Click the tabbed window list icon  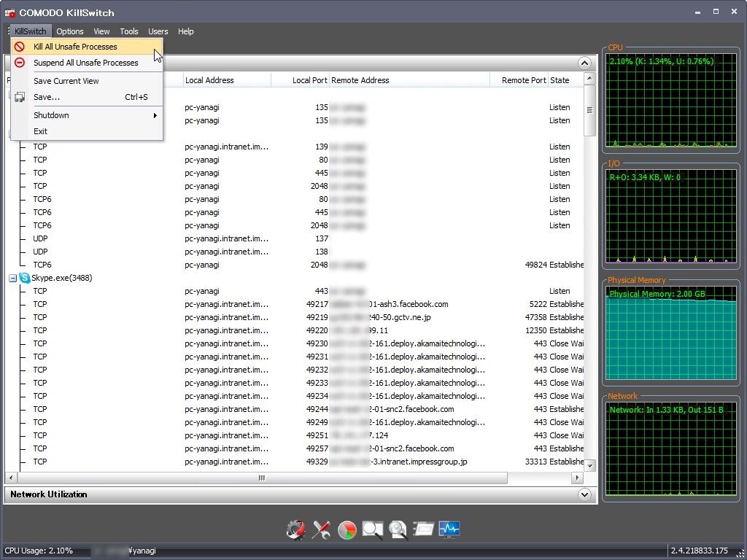[423, 529]
